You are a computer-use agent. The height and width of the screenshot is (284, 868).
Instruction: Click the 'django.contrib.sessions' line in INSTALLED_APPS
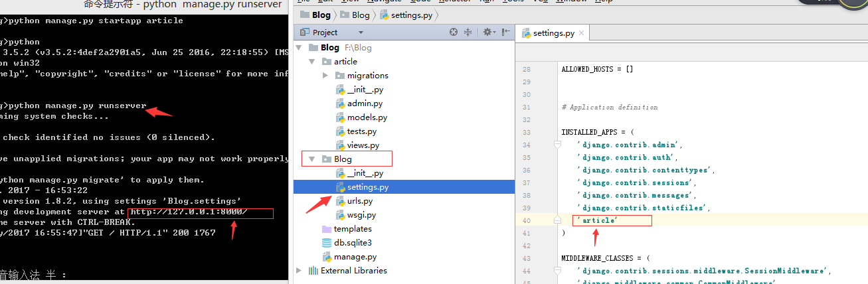pyautogui.click(x=636, y=182)
